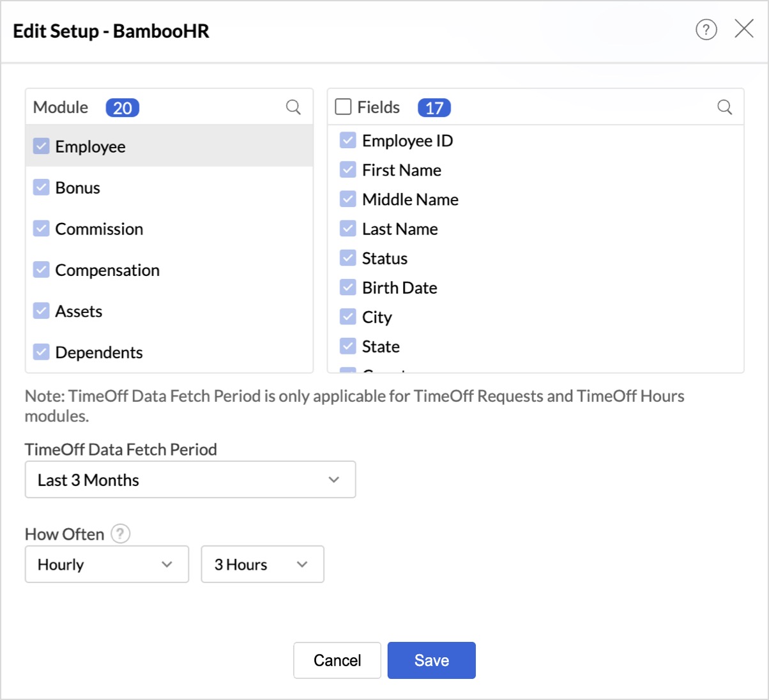Deselect the Middle Name field checkbox

coord(348,199)
